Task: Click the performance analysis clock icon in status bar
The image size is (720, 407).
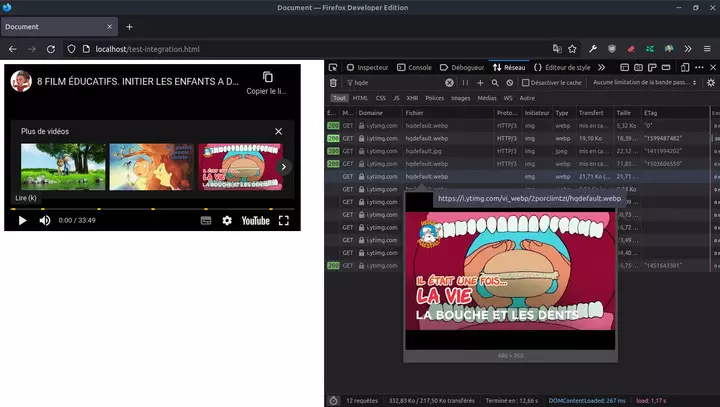Action: click(333, 401)
